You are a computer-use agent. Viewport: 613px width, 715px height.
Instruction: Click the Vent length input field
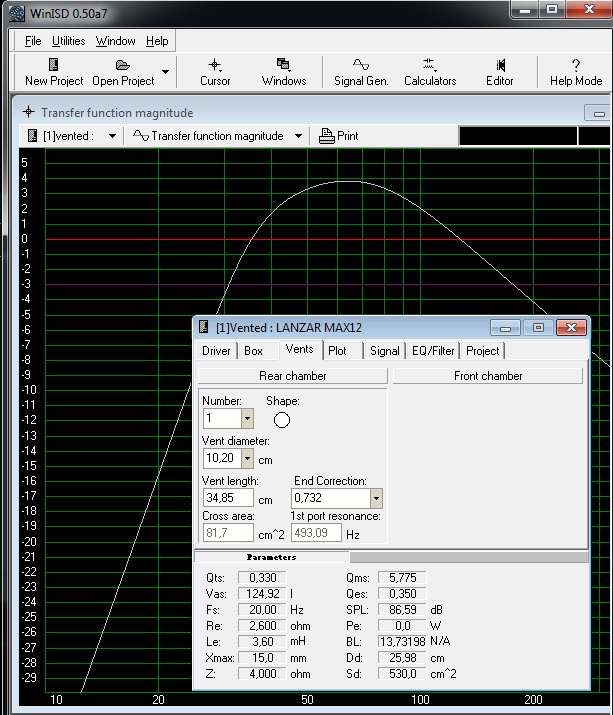[x=227, y=498]
